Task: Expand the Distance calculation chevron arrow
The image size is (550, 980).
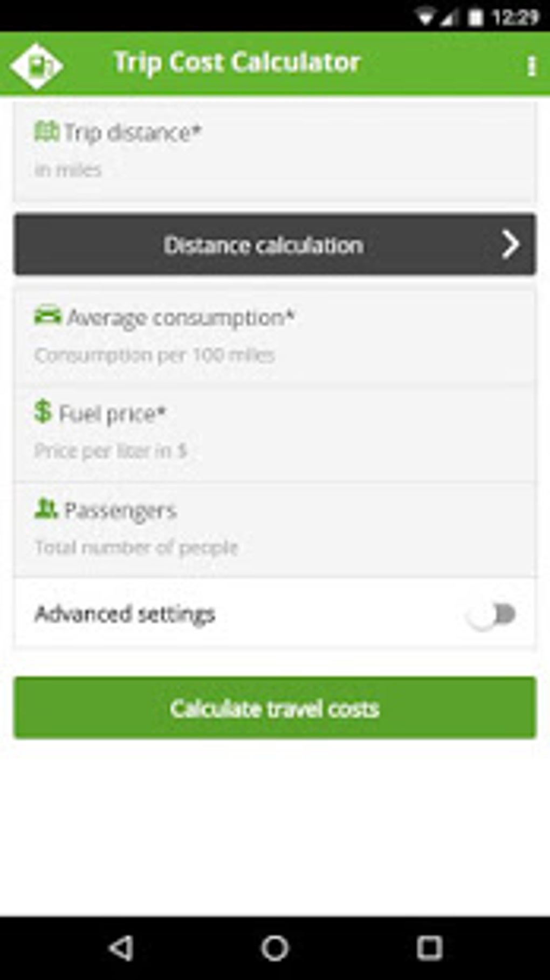Action: pyautogui.click(x=510, y=245)
